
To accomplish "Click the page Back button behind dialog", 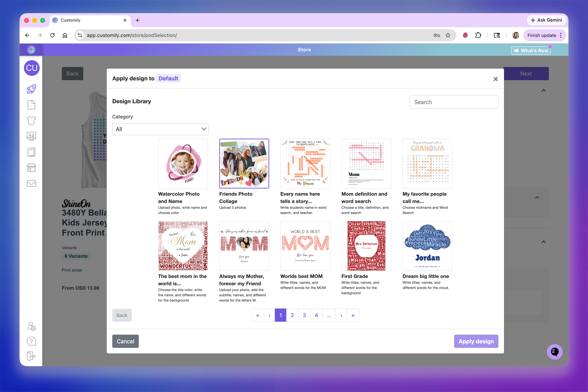I will [72, 74].
